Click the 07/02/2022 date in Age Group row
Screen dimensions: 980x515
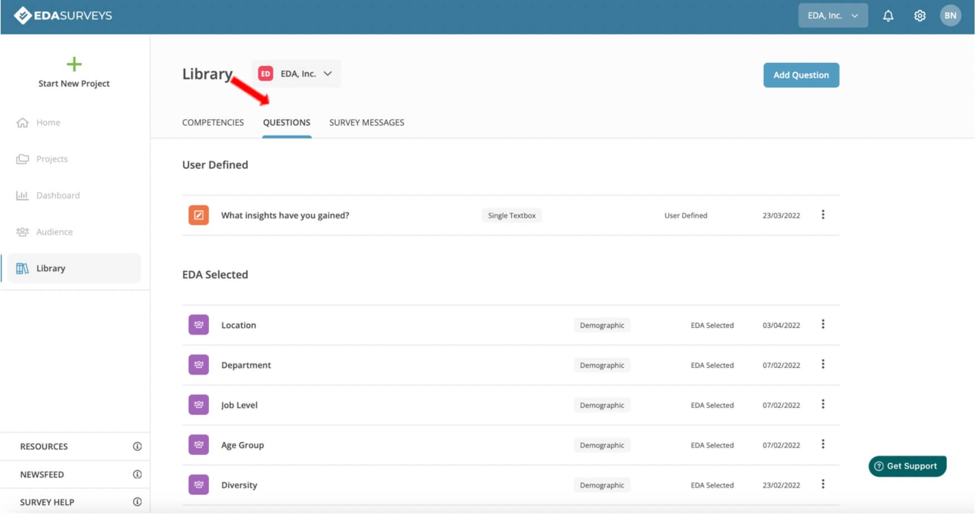781,445
